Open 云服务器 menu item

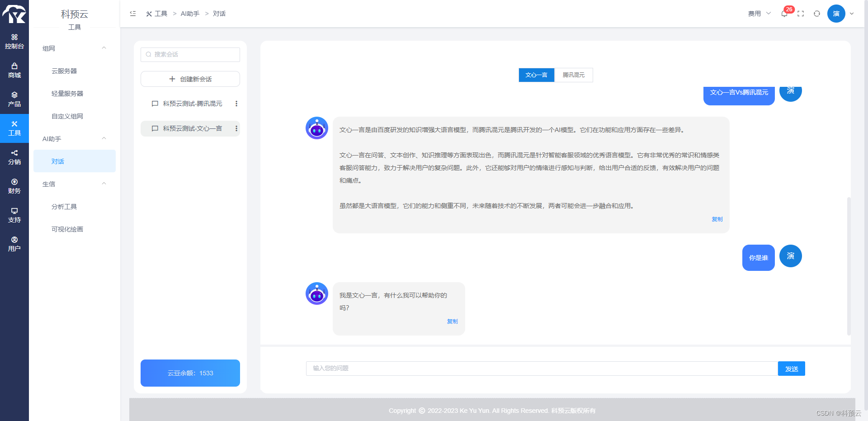click(x=75, y=71)
